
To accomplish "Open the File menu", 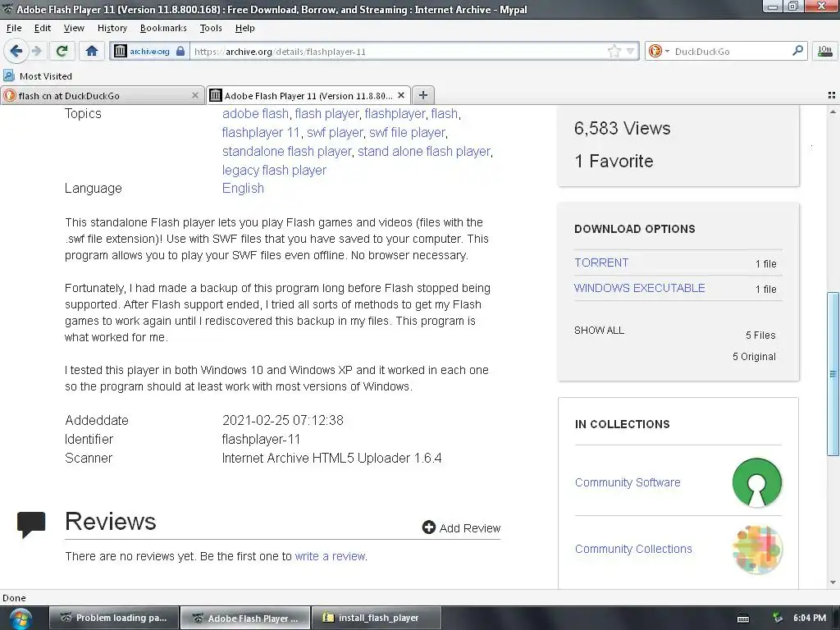I will (14, 28).
